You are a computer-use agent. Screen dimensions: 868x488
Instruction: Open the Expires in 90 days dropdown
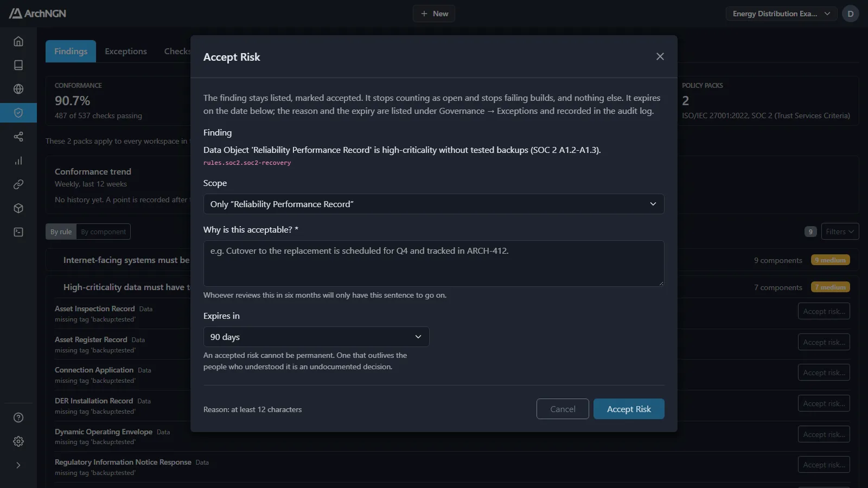(316, 337)
